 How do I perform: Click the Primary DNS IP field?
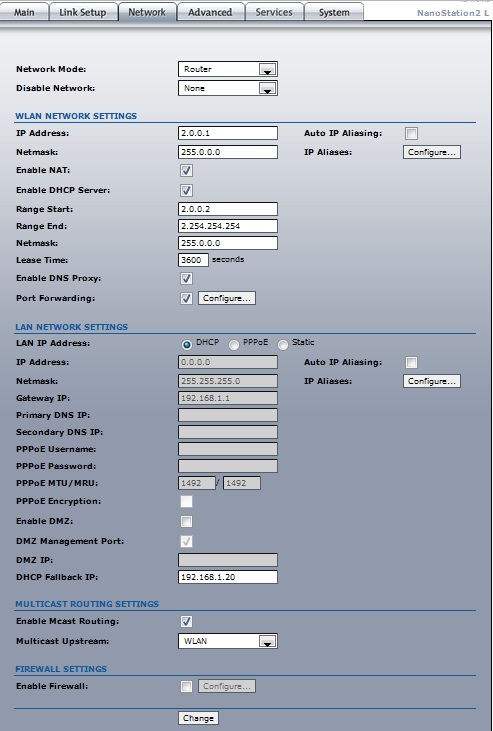228,415
